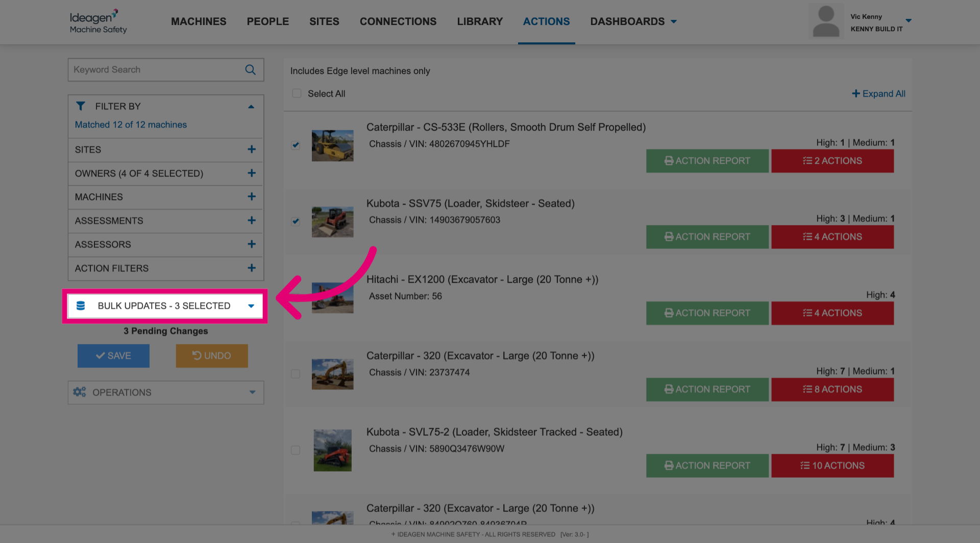Expand Sites filter with plus icon

click(x=252, y=150)
